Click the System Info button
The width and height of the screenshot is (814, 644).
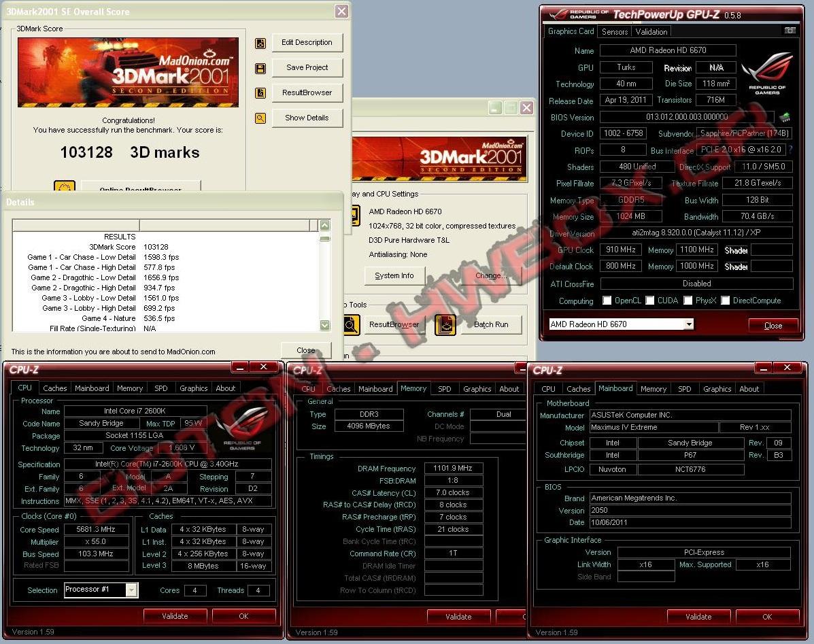pyautogui.click(x=394, y=275)
